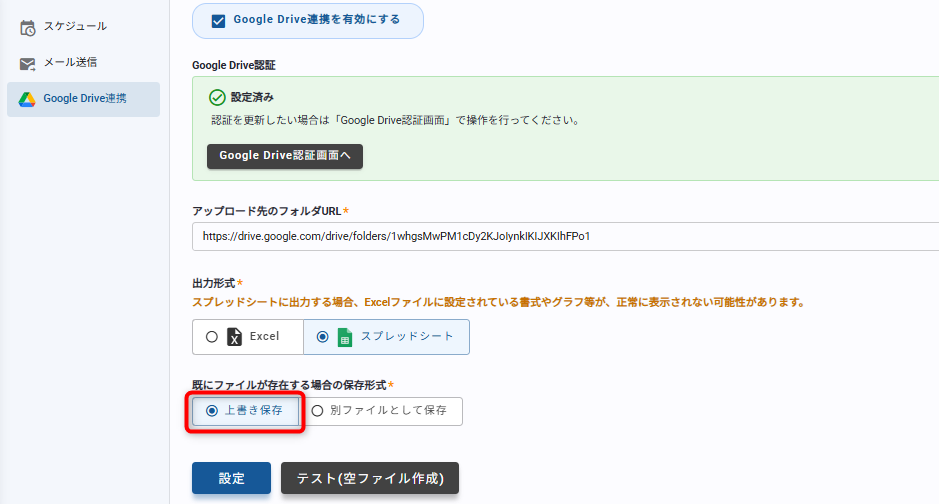Click the green check circle icon beside 設定済み

(x=217, y=97)
